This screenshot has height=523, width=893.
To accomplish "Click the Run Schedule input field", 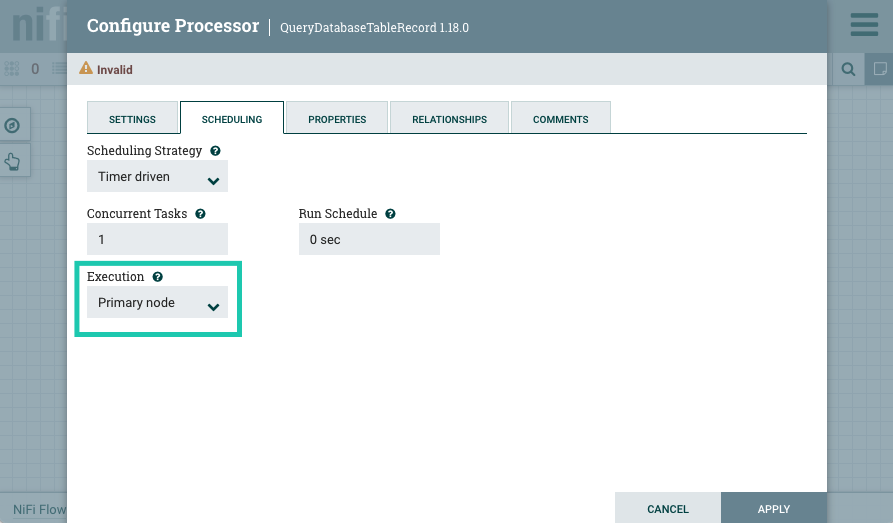I will [x=369, y=240].
